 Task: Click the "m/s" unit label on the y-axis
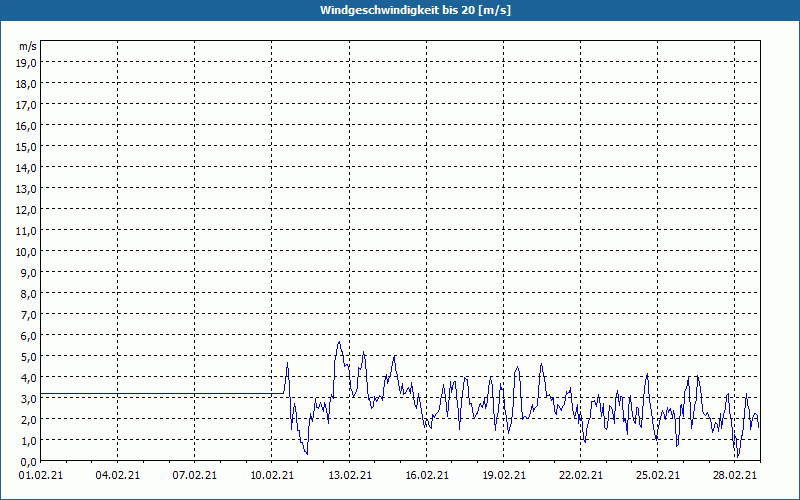(x=28, y=46)
